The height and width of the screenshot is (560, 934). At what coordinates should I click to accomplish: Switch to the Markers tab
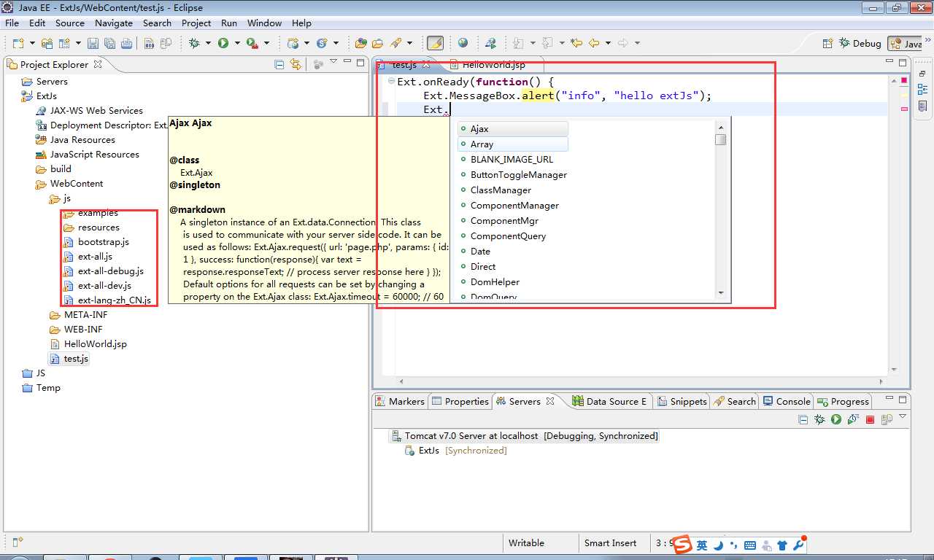tap(400, 401)
